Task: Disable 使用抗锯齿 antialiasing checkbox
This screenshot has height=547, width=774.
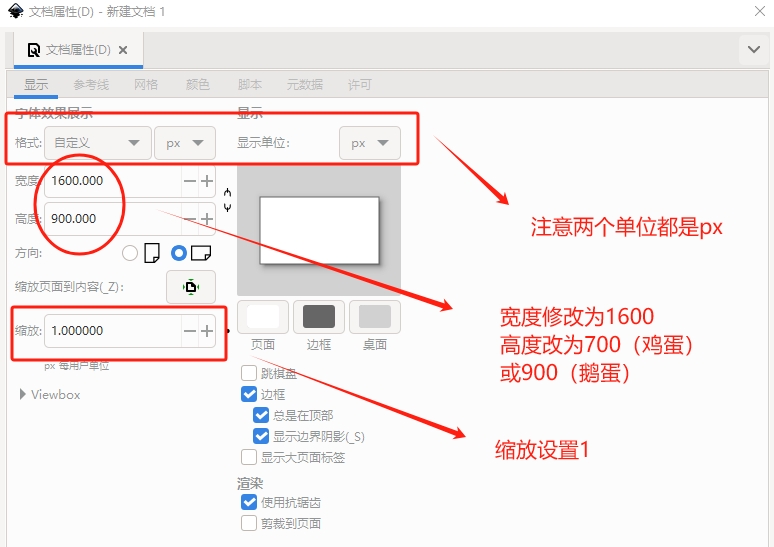Action: pos(249,502)
